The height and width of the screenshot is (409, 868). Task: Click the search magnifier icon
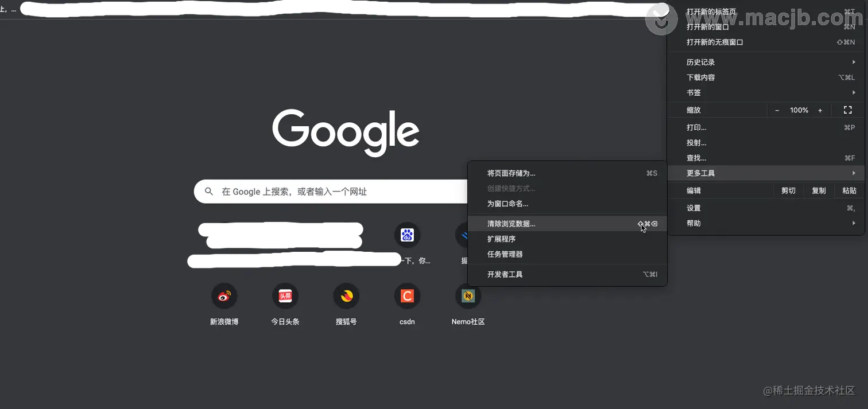point(209,192)
